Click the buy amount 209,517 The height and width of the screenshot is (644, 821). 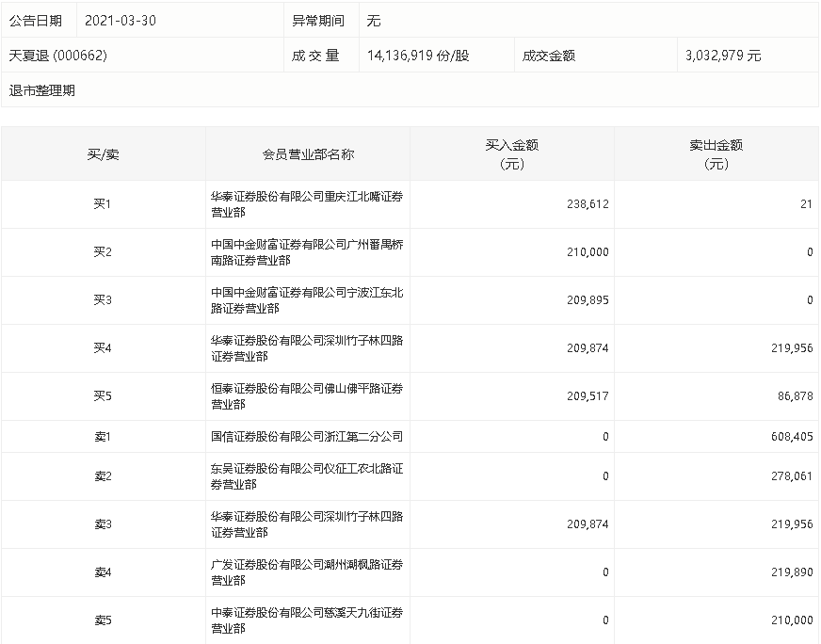pyautogui.click(x=588, y=395)
